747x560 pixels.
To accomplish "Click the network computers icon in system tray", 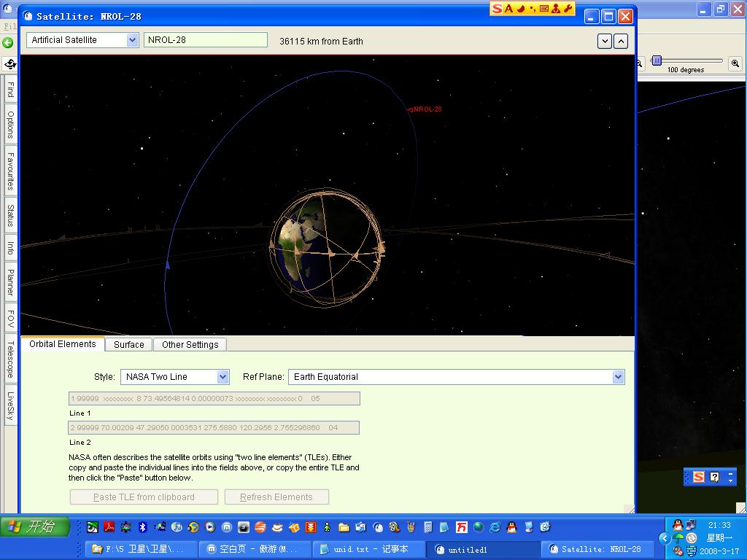I will 690,525.
